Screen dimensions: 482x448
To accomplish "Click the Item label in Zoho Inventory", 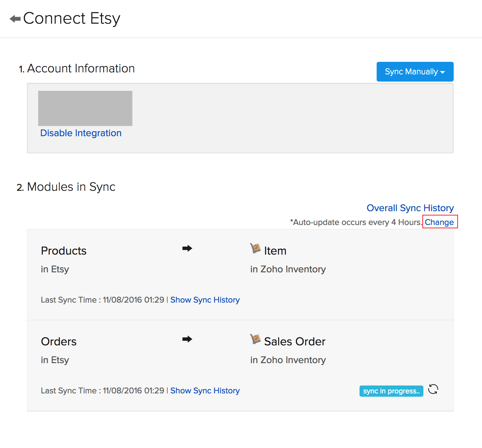I will [x=275, y=251].
